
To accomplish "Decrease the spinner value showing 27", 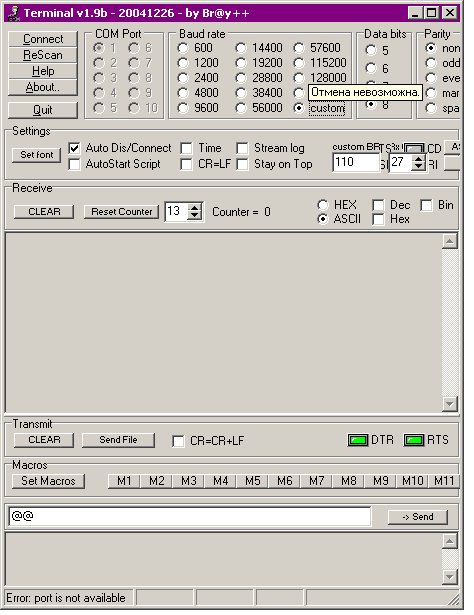I will coord(418,166).
